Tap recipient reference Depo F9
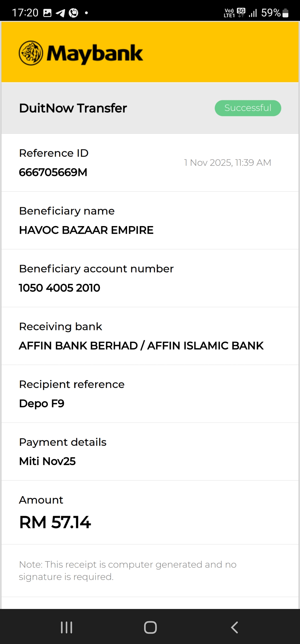The height and width of the screenshot is (644, 300). tap(42, 403)
